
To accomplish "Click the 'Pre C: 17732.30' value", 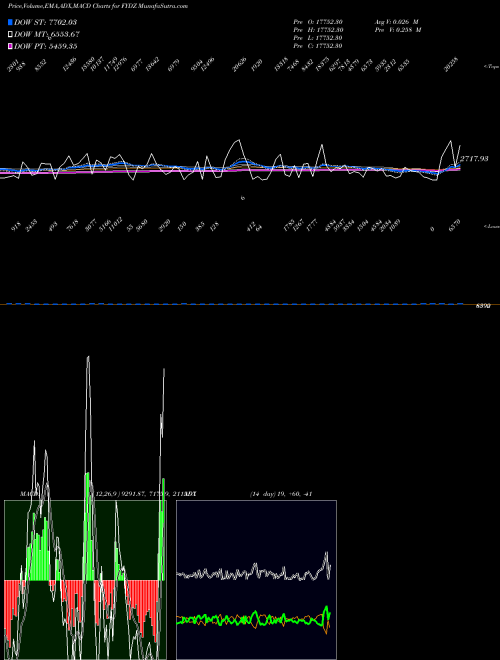I will point(318,46).
